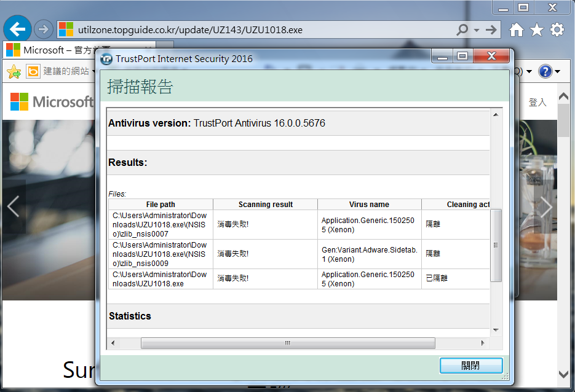Click the Gen:Variant.Adware.Sidetab.1 virus name cell
The image size is (575, 392).
point(369,254)
